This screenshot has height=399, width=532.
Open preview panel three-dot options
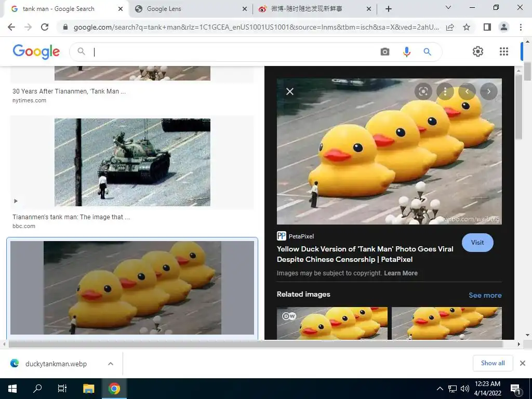click(x=445, y=91)
